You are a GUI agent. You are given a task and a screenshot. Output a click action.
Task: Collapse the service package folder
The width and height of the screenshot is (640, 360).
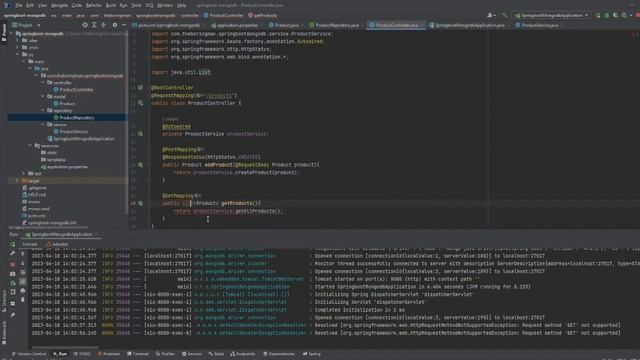[x=43, y=124]
